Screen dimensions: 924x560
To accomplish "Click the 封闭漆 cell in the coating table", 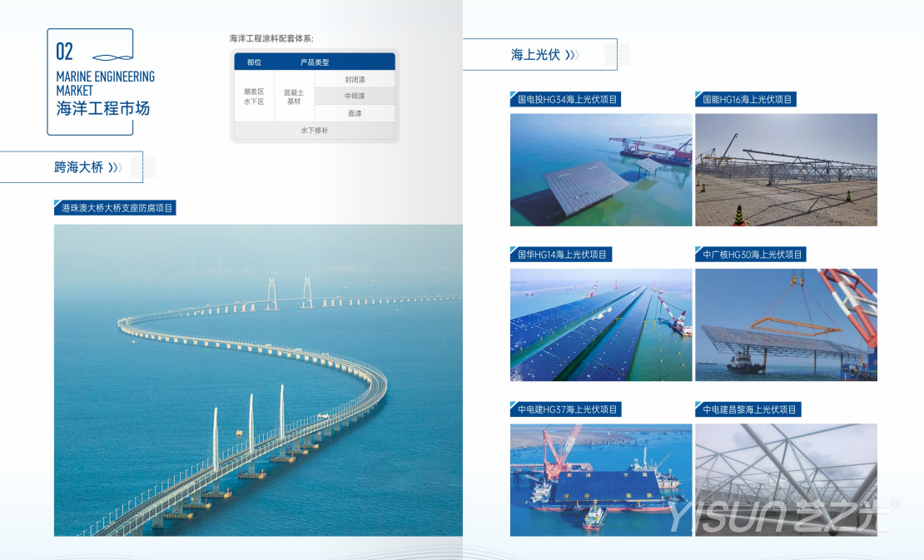I will pyautogui.click(x=355, y=79).
